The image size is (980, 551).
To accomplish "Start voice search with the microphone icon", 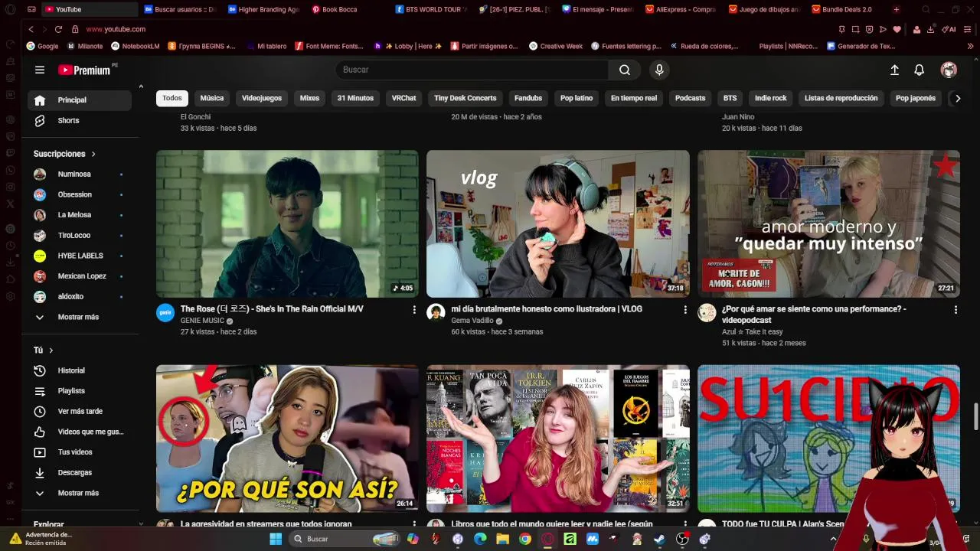I will point(659,70).
